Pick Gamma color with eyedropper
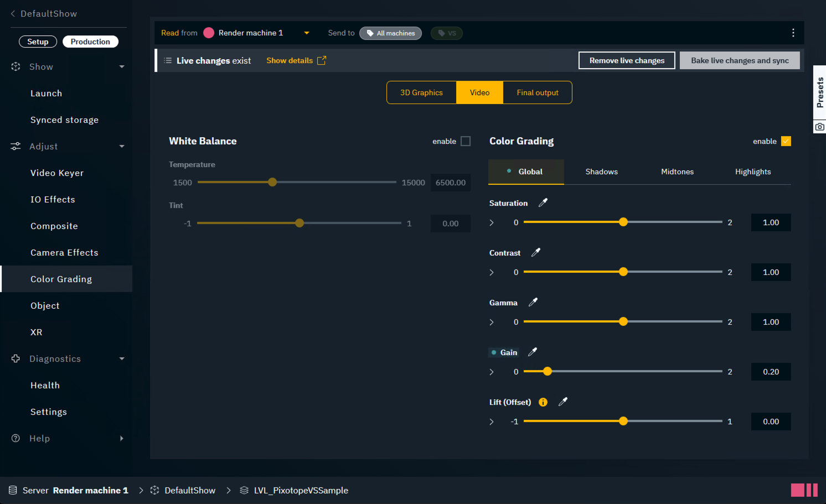 533,303
